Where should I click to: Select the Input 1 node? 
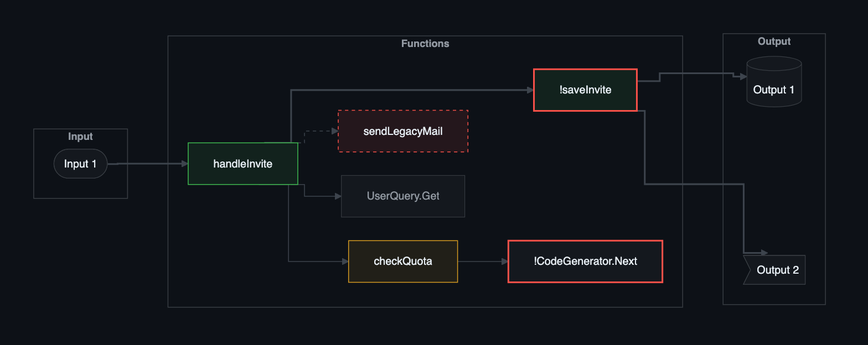[80, 164]
